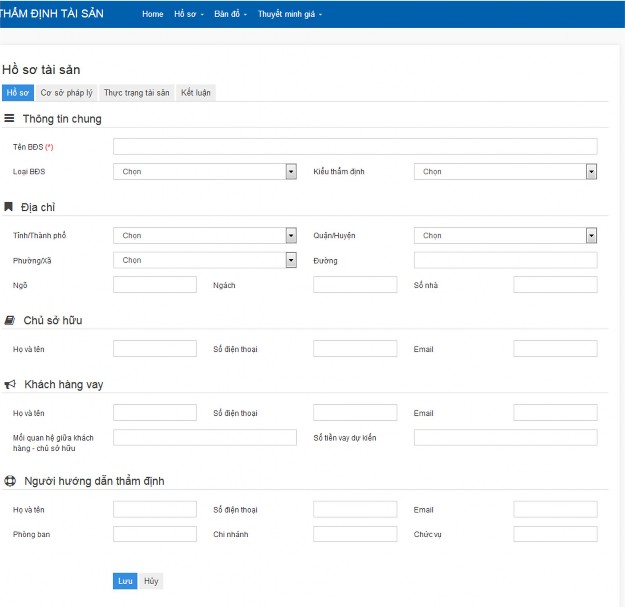Open the Bản đồ navigation menu
The height and width of the screenshot is (607, 625).
click(x=231, y=15)
